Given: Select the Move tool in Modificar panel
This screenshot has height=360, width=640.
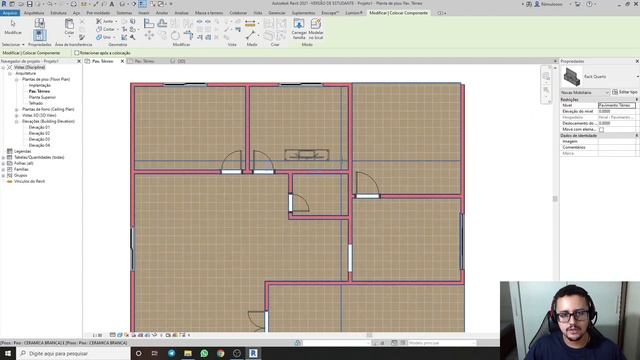Looking at the screenshot, I should [x=149, y=36].
